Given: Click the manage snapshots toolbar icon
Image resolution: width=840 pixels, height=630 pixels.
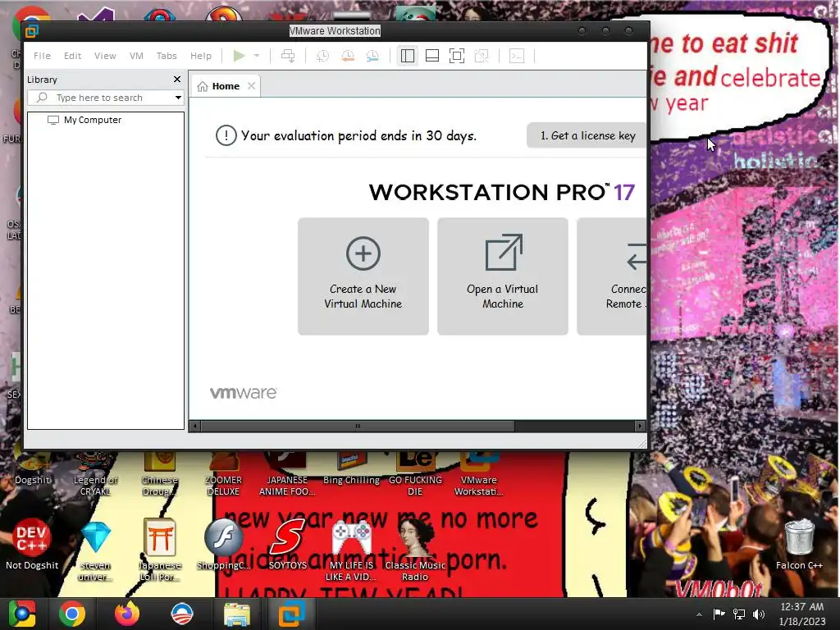Looking at the screenshot, I should coord(372,56).
